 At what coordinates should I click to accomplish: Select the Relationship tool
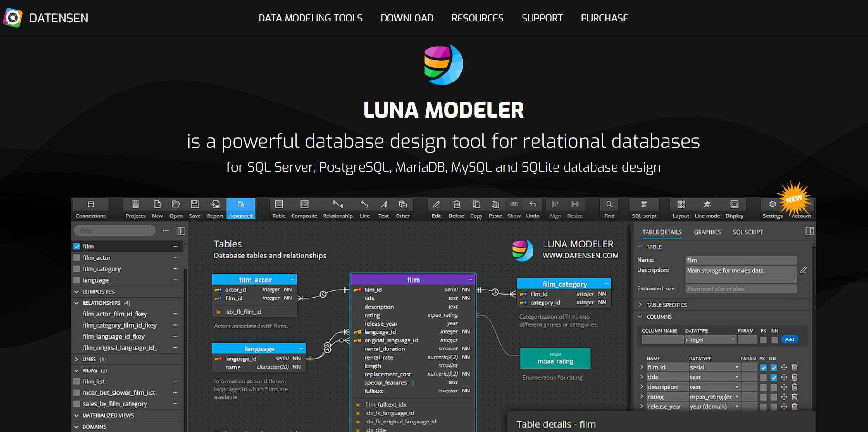[338, 209]
